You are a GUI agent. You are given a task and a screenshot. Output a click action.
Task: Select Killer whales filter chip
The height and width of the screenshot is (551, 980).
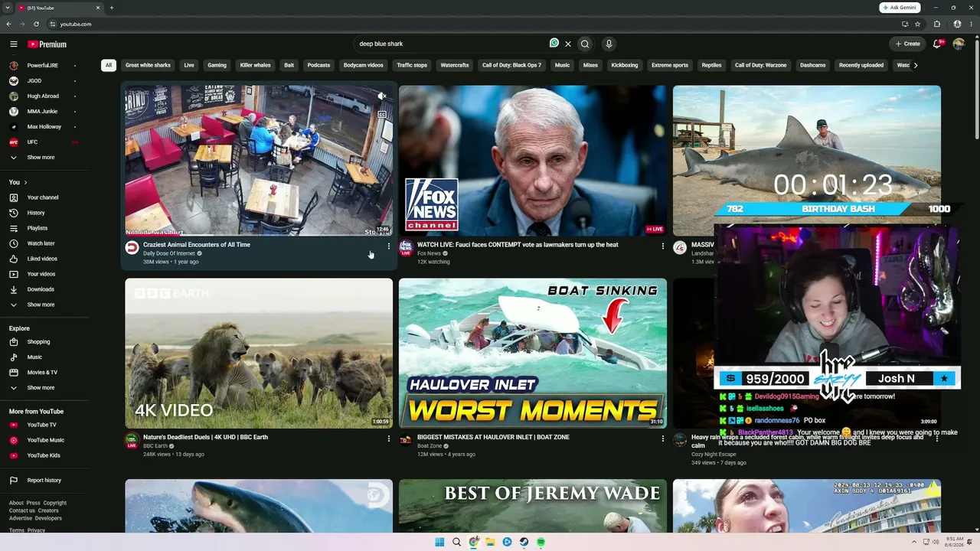tap(255, 65)
